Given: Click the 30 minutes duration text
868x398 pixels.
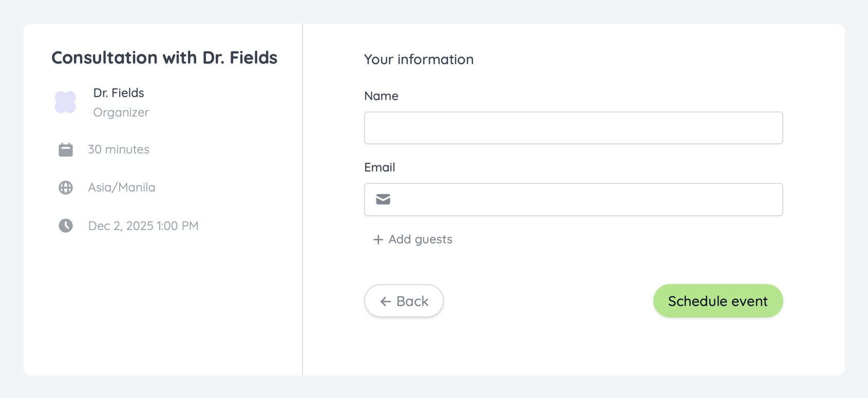Looking at the screenshot, I should pyautogui.click(x=119, y=149).
